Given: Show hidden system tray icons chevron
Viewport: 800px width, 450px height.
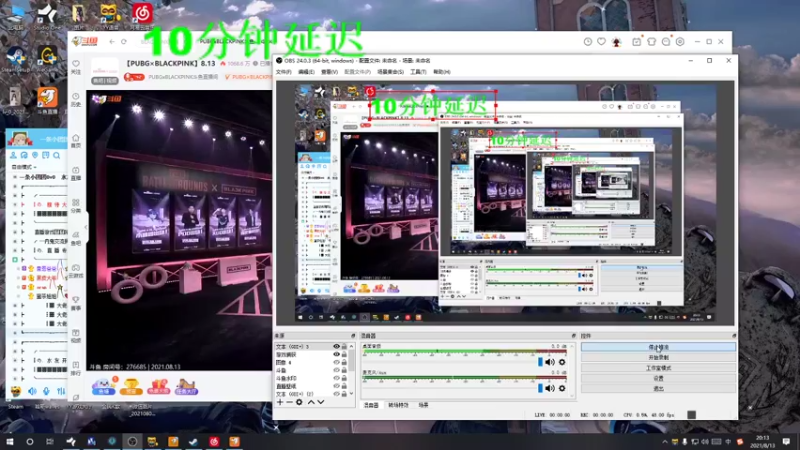Looking at the screenshot, I should coord(665,441).
